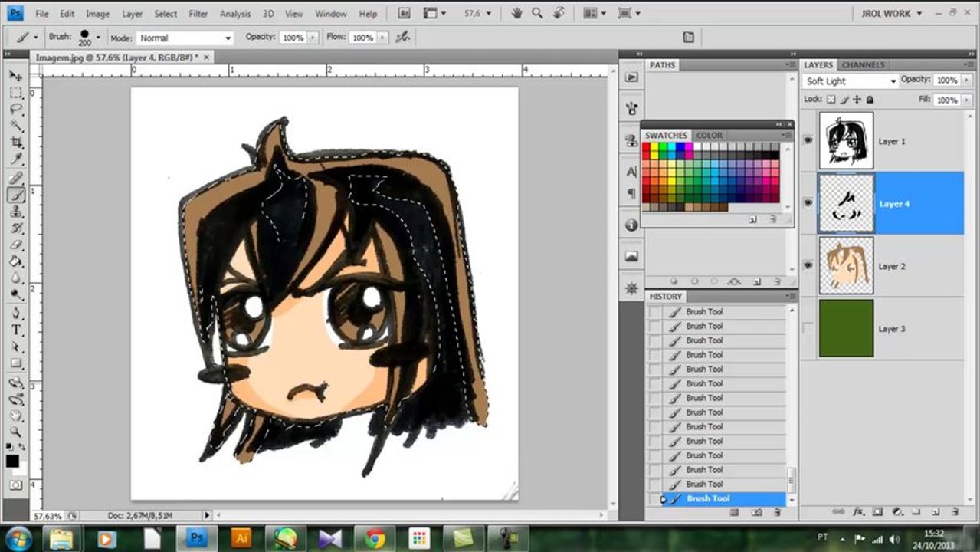Click the foreground color black swatch

[12, 461]
